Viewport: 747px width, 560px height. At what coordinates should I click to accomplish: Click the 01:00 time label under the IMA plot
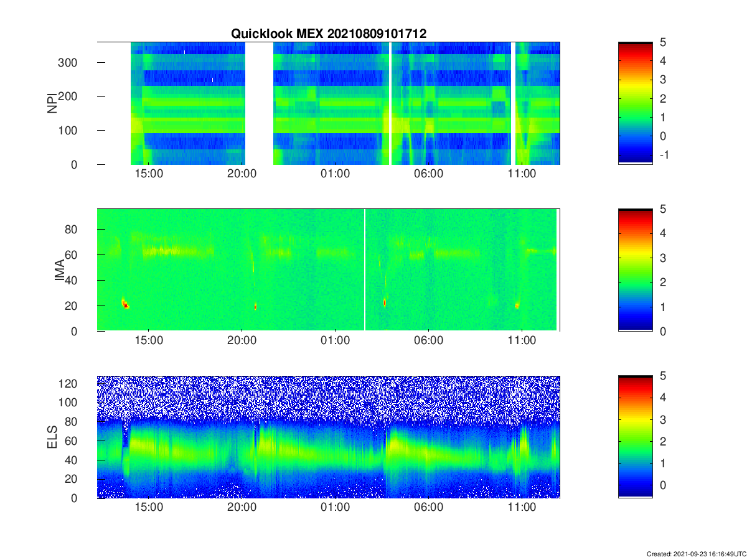(x=336, y=340)
